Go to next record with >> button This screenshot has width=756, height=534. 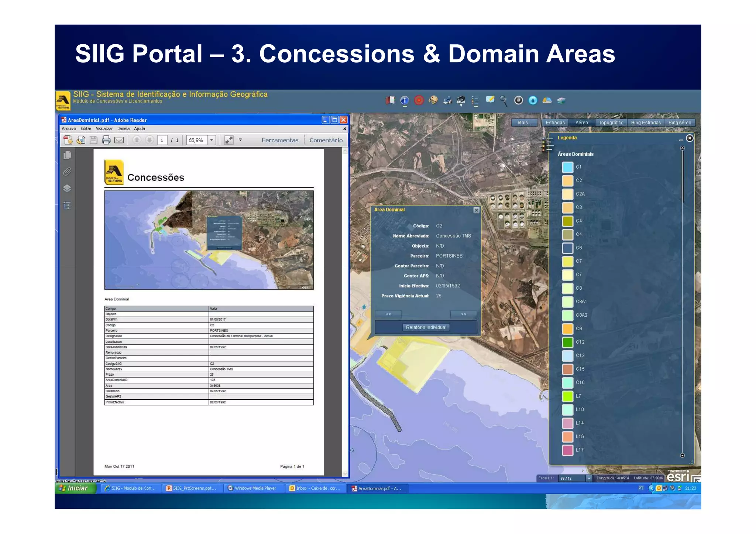464,314
